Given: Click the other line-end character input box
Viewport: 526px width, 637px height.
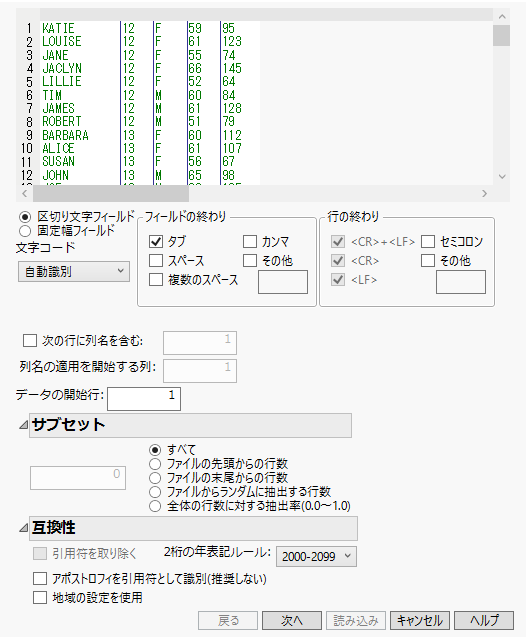Looking at the screenshot, I should pyautogui.click(x=461, y=282).
